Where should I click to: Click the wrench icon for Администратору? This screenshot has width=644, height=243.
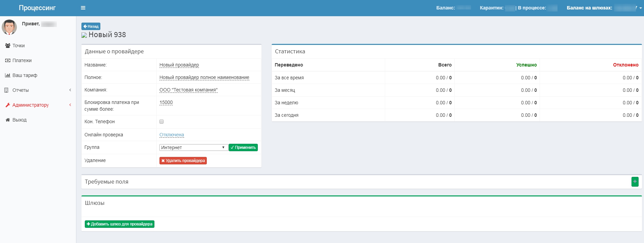point(7,105)
